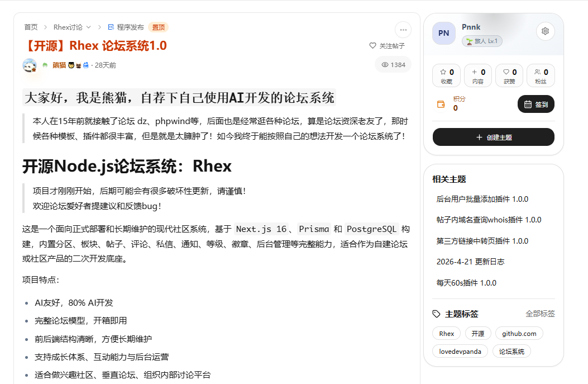Open the three-dots post options menu

[403, 30]
